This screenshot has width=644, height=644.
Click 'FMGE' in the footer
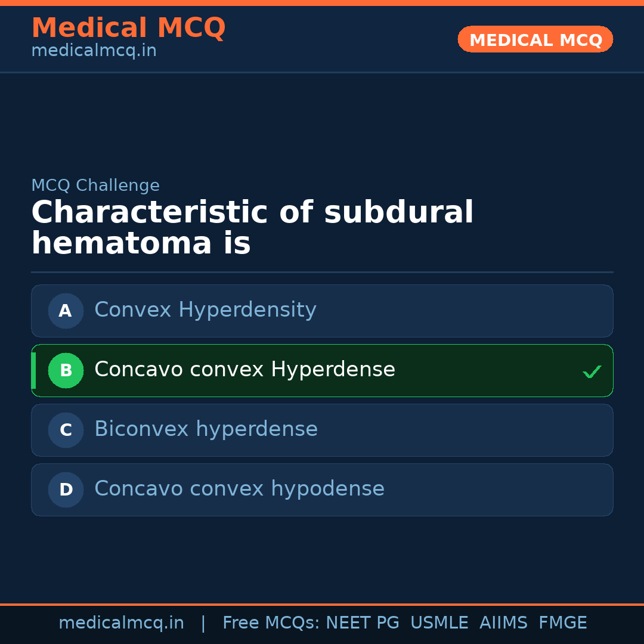click(562, 623)
